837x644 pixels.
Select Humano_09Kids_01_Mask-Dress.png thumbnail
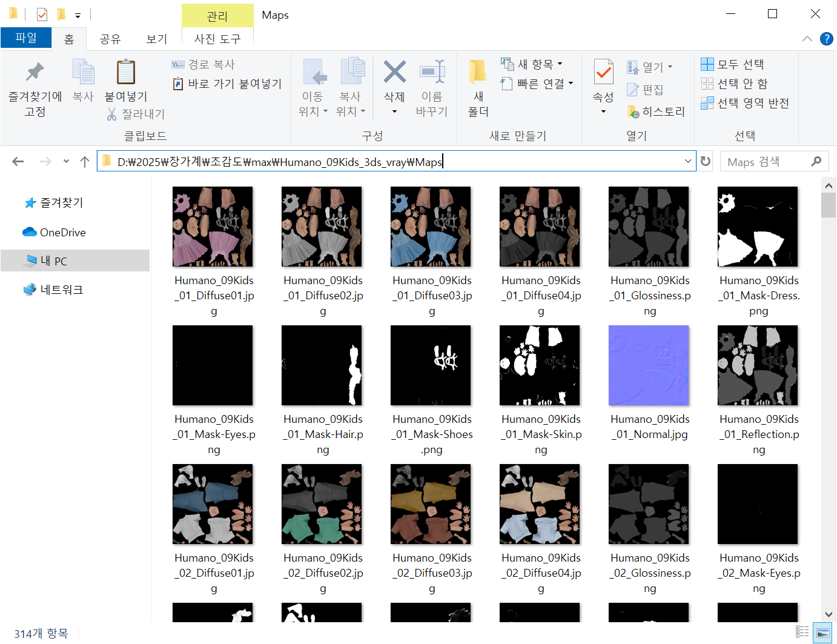click(758, 227)
